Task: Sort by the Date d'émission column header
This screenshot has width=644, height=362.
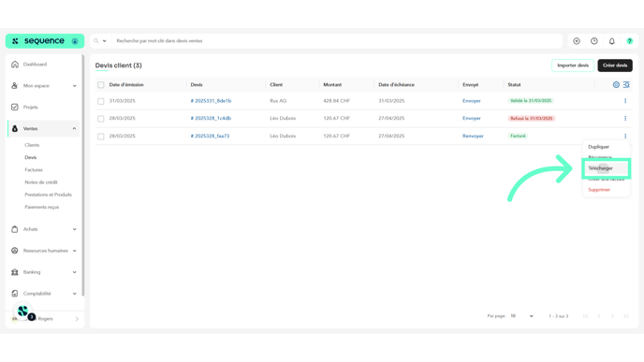Action: coord(126,84)
